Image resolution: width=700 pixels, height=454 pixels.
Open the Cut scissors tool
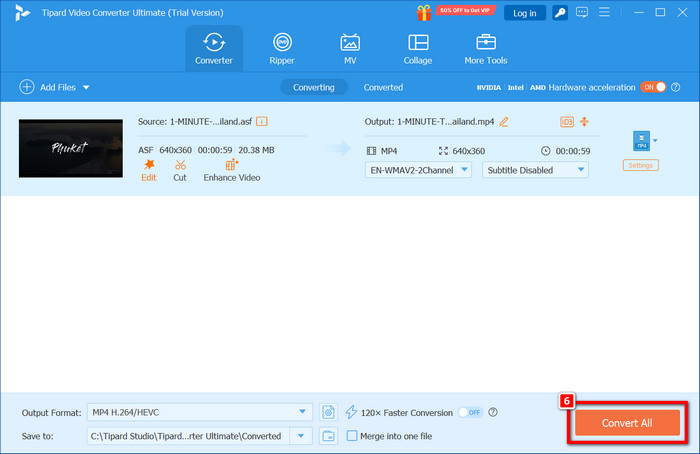coord(180,171)
